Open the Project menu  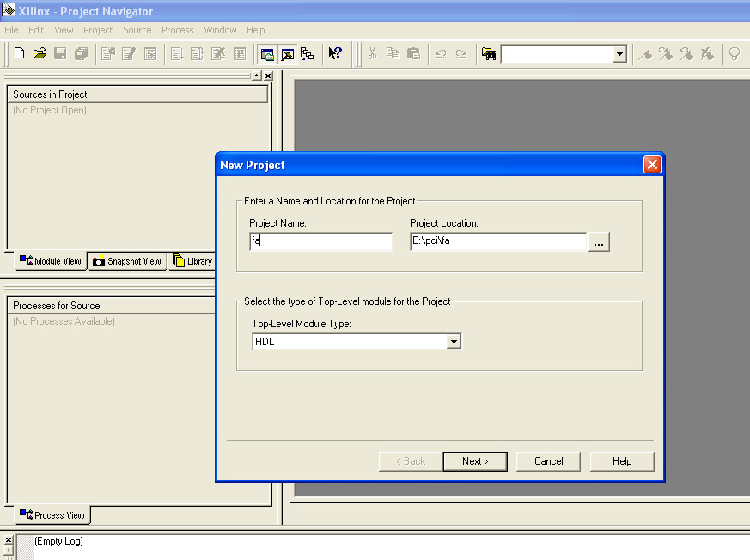tap(98, 30)
